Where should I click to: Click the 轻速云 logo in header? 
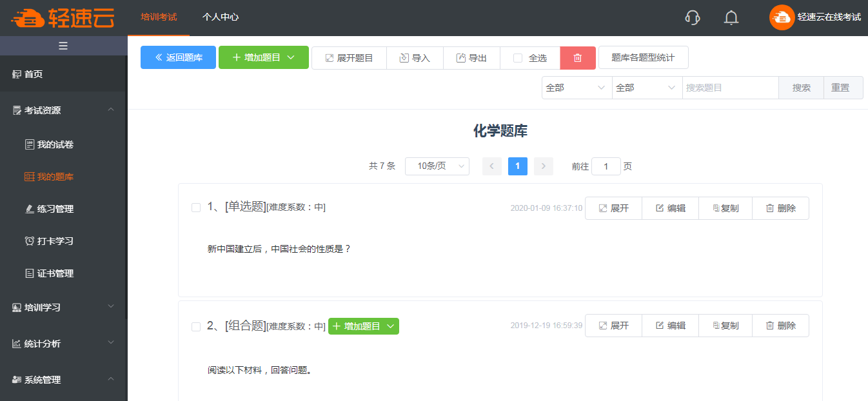(x=63, y=18)
